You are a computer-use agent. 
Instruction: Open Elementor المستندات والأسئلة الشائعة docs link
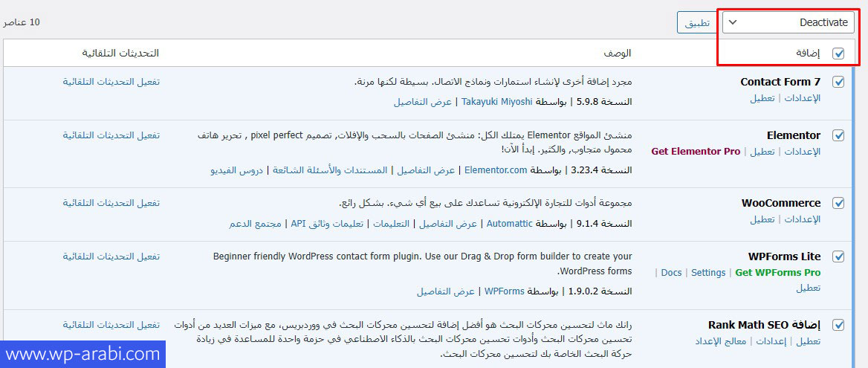pos(330,170)
